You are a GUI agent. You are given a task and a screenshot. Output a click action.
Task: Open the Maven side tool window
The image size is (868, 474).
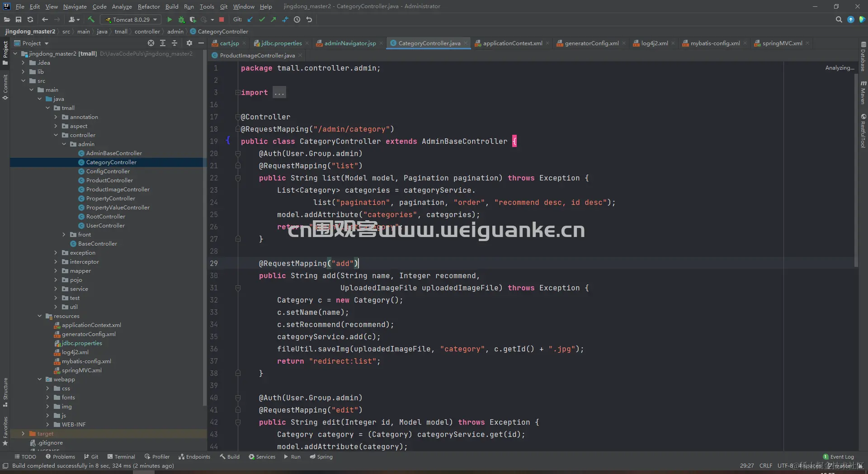(x=863, y=92)
